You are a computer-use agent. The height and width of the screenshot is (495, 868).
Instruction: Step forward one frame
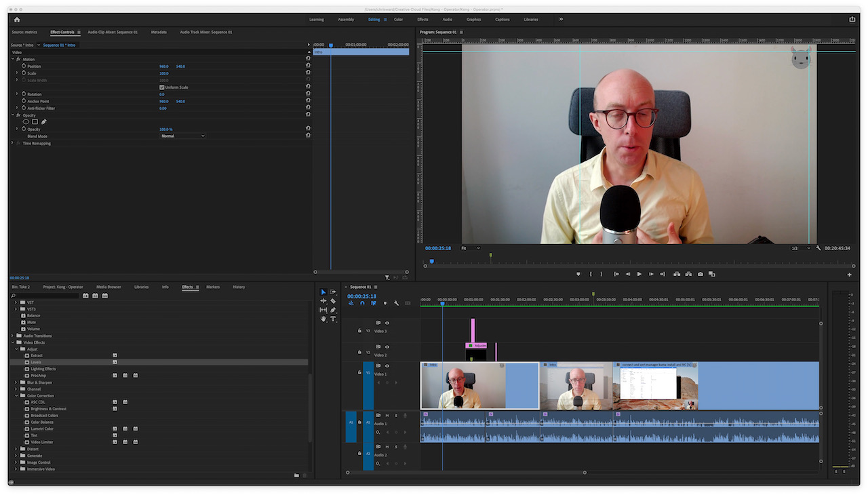coord(651,274)
